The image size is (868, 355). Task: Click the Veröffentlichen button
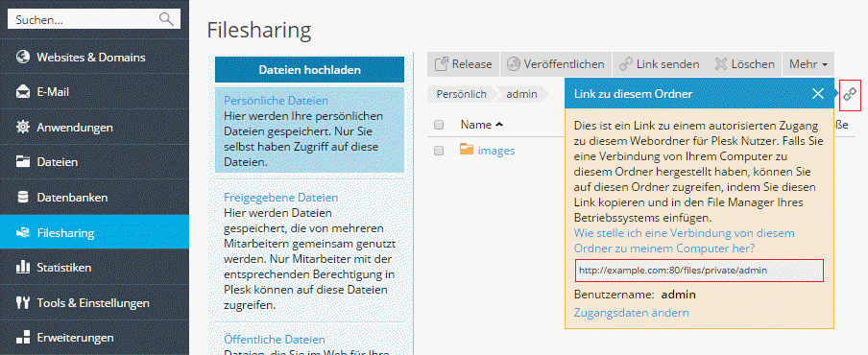tap(556, 64)
